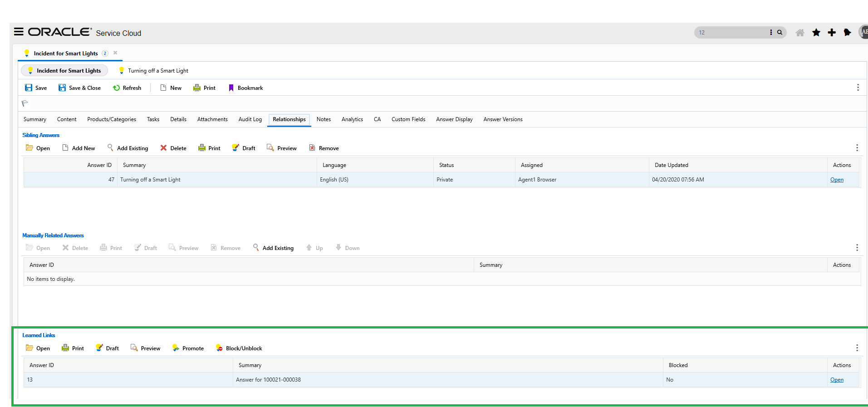The image size is (868, 407).
Task: Open the hamburger navigation menu
Action: click(x=19, y=32)
